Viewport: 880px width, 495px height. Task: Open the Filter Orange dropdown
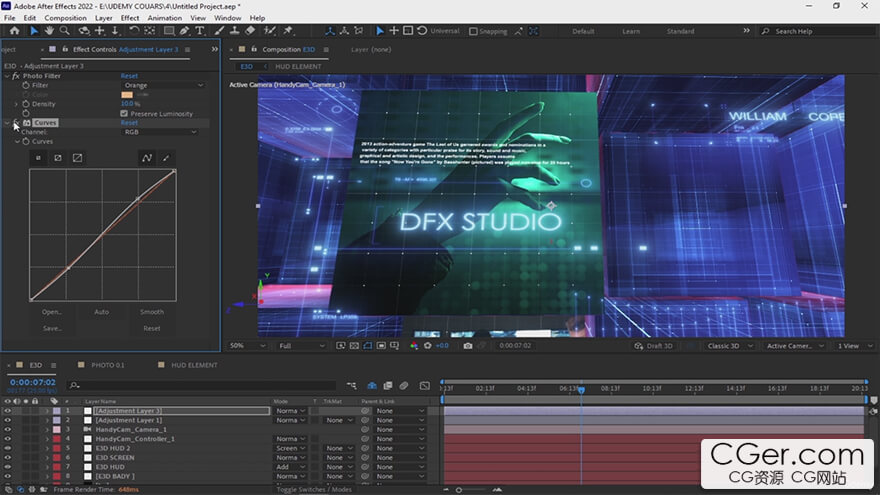click(163, 85)
